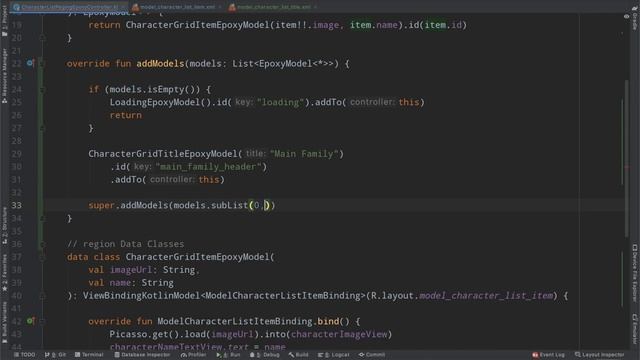Open the Structure tool window
Image resolution: width=640 pixels, height=360 pixels.
click(4, 226)
